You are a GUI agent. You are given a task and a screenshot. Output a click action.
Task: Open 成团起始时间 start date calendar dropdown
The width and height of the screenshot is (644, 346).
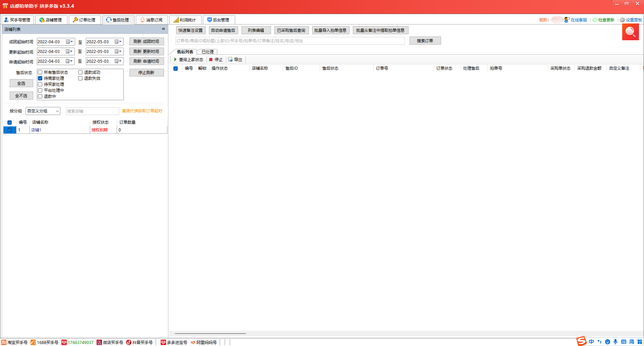pyautogui.click(x=69, y=42)
